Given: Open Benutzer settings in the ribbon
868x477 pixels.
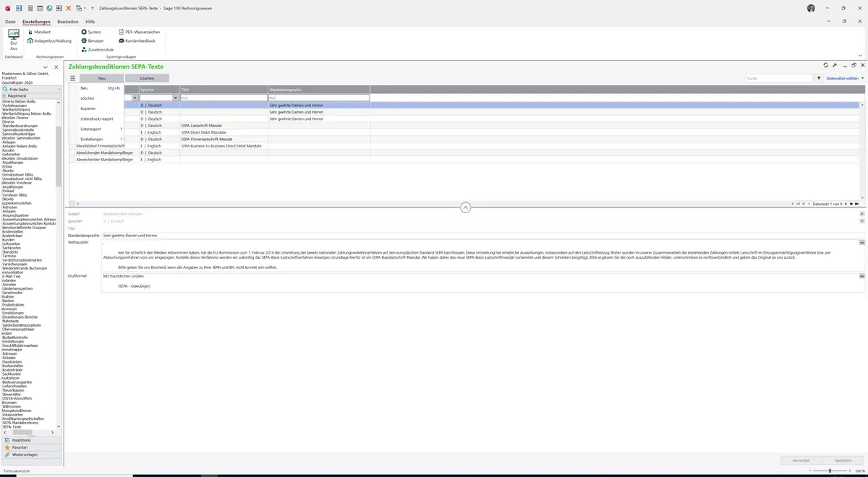Looking at the screenshot, I should [93, 40].
